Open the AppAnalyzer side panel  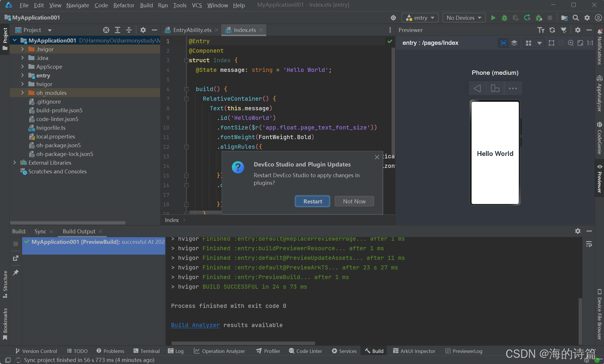(x=600, y=94)
